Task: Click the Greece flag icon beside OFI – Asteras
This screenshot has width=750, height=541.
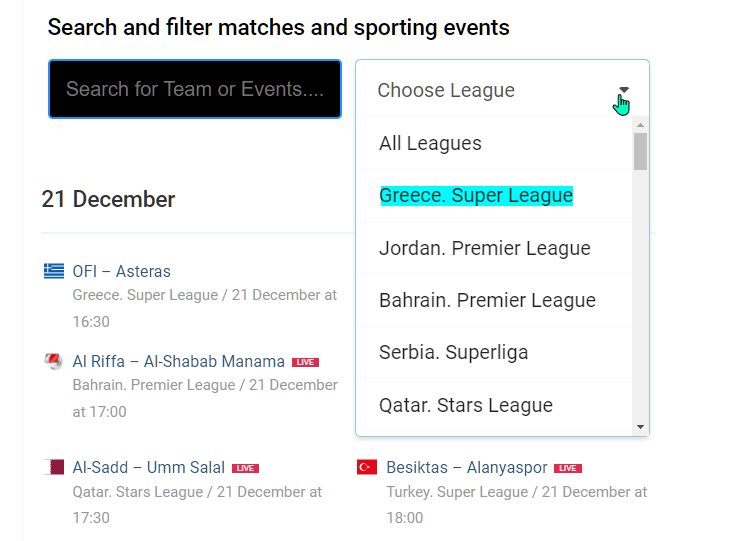Action: 54,271
